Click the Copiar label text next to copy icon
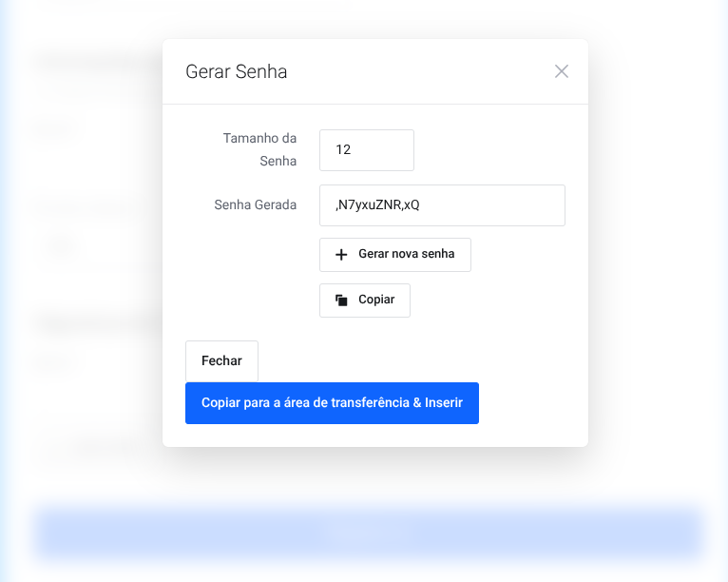 coord(376,300)
